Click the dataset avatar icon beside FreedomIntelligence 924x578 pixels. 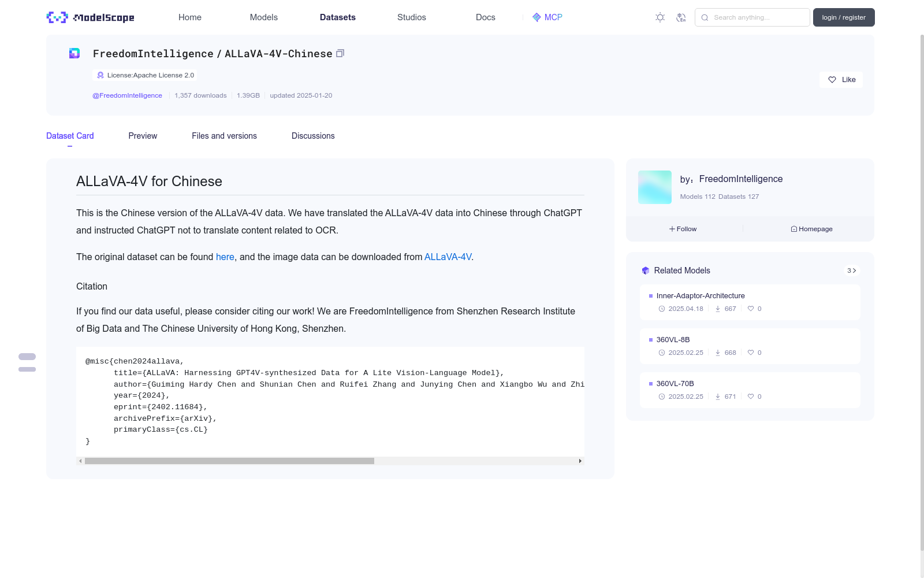(x=74, y=53)
